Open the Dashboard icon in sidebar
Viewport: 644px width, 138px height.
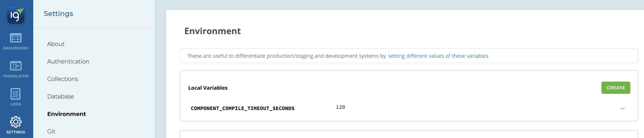tap(16, 38)
